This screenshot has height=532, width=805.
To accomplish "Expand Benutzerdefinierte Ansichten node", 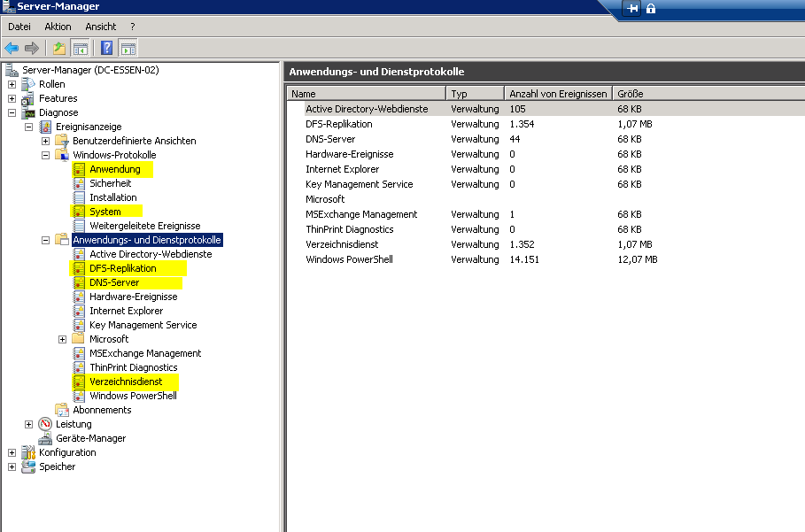I will [x=46, y=141].
